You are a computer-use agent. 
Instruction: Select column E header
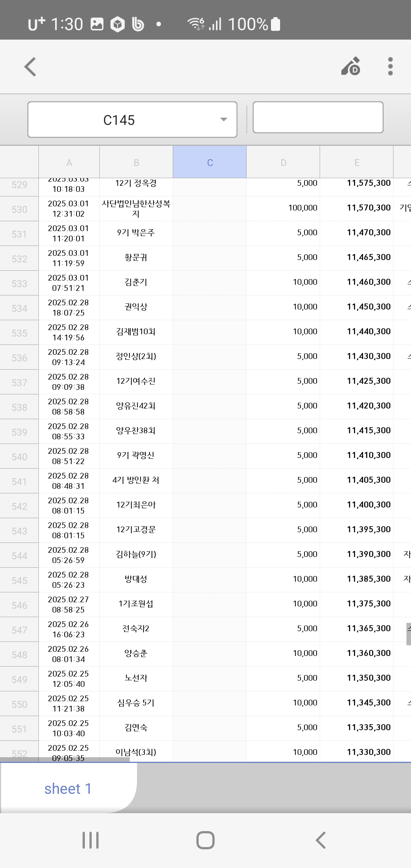point(357,163)
